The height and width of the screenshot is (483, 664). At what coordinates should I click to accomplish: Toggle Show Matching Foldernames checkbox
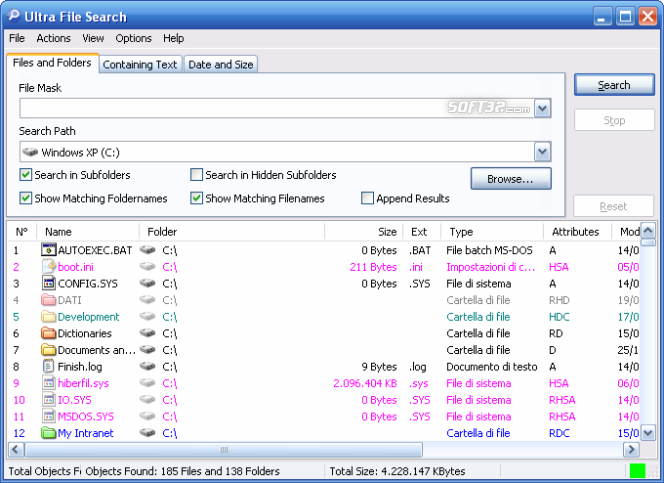25,198
